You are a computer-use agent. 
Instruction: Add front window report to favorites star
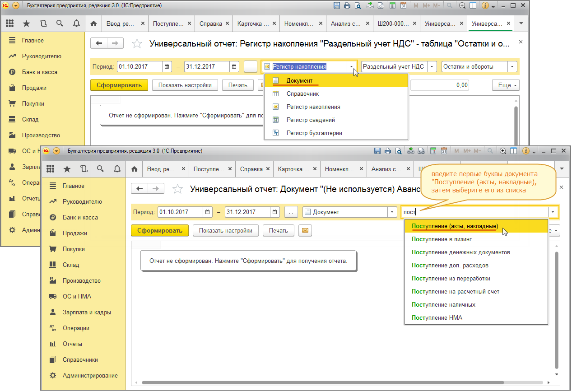[x=178, y=189]
